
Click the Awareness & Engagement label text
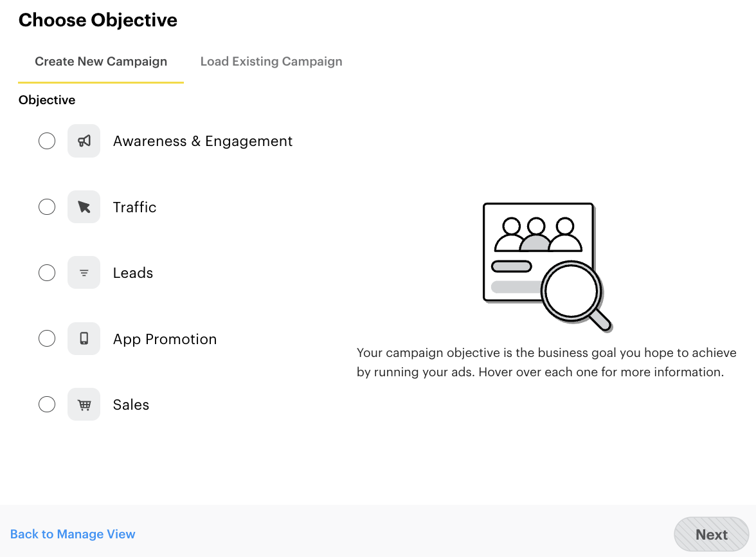(x=203, y=140)
